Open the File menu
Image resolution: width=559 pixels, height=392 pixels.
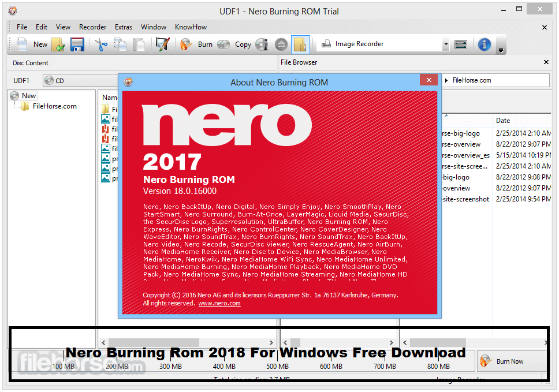22,27
